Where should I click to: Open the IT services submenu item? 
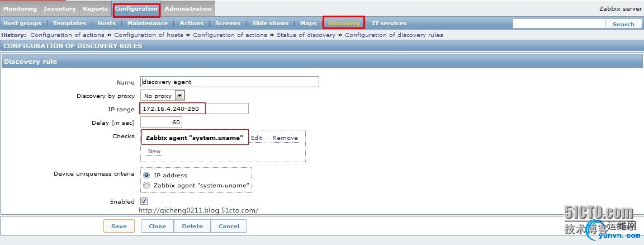(389, 23)
